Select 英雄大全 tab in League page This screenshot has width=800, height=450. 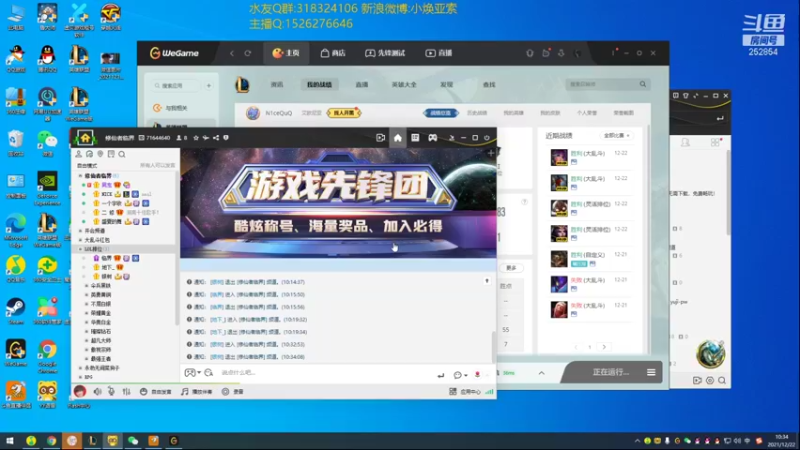404,85
